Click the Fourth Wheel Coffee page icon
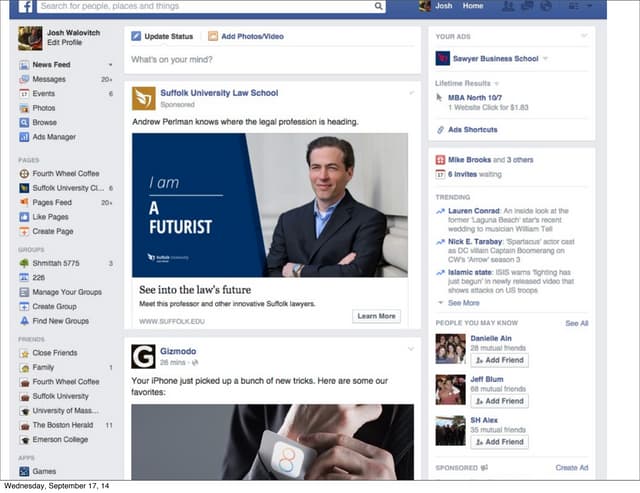Viewport: 640px width, 493px height. [24, 173]
